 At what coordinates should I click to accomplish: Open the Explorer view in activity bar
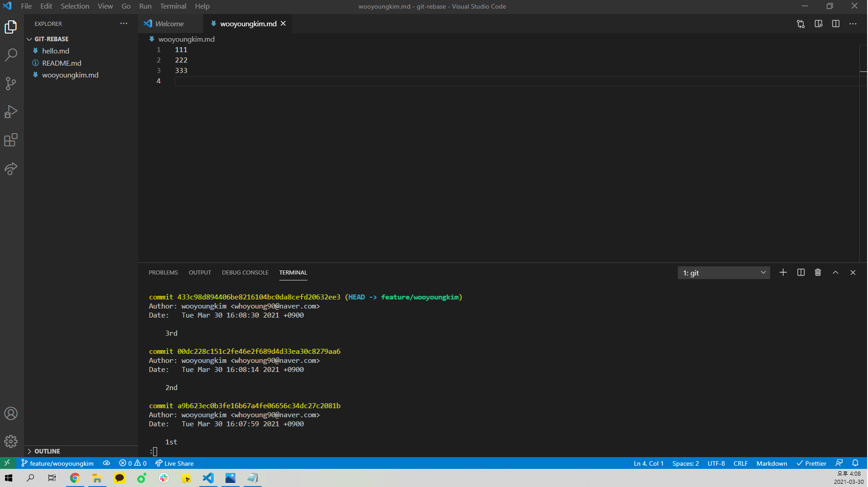pyautogui.click(x=11, y=27)
